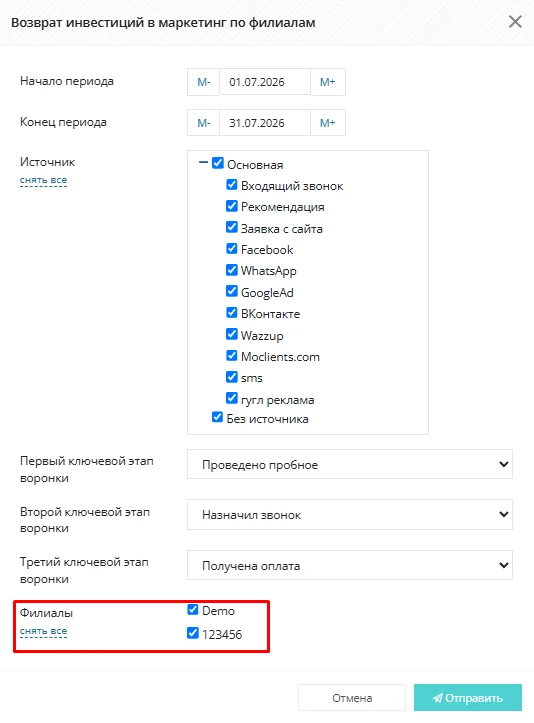Click M+ beside the end date
The height and width of the screenshot is (723, 534).
point(327,123)
